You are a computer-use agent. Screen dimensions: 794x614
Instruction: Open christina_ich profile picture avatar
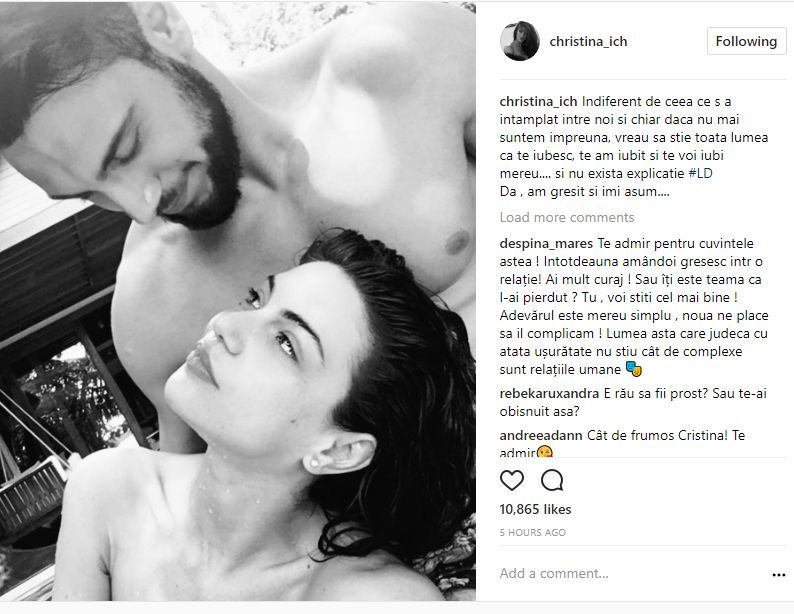(519, 41)
